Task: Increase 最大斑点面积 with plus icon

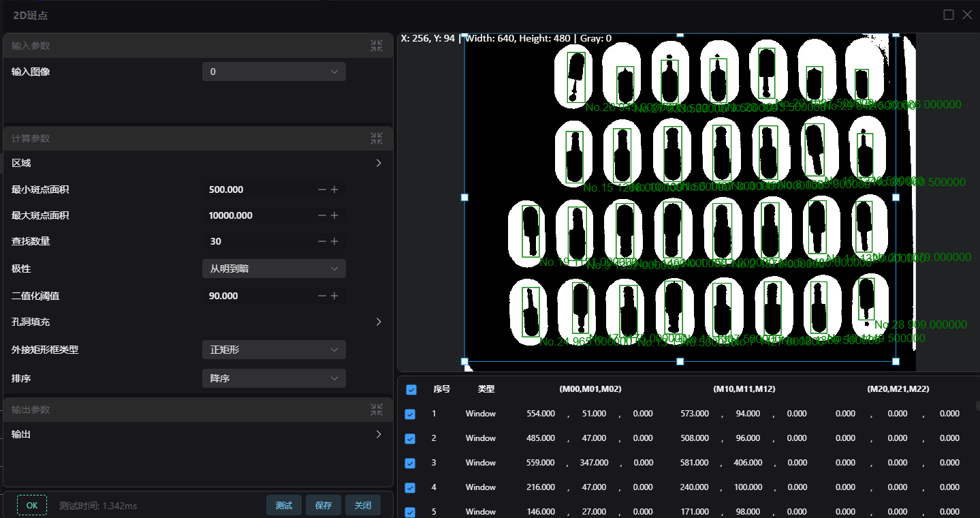Action: 334,215
